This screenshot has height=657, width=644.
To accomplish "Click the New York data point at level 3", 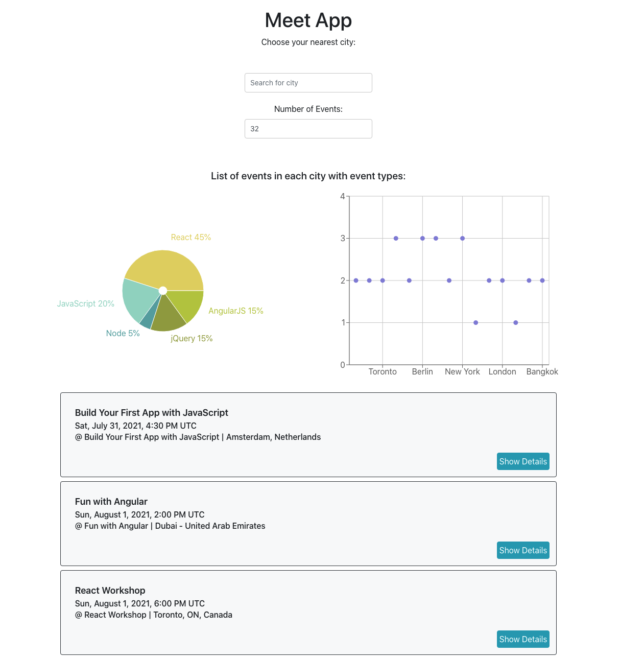I will pos(462,238).
